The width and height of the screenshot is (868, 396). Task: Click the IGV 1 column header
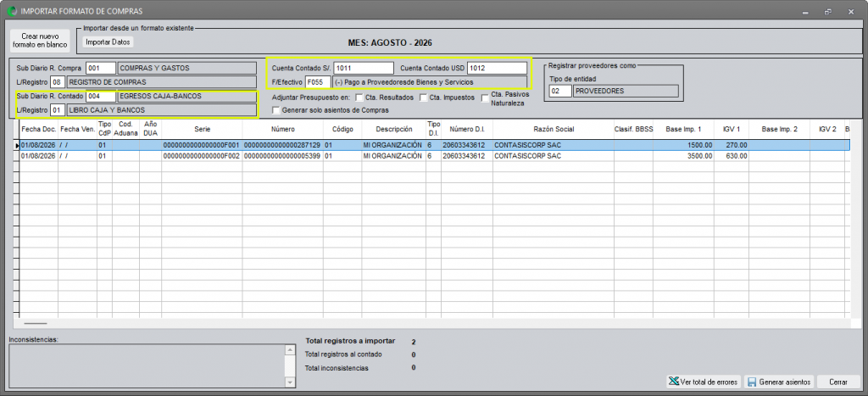pos(732,129)
